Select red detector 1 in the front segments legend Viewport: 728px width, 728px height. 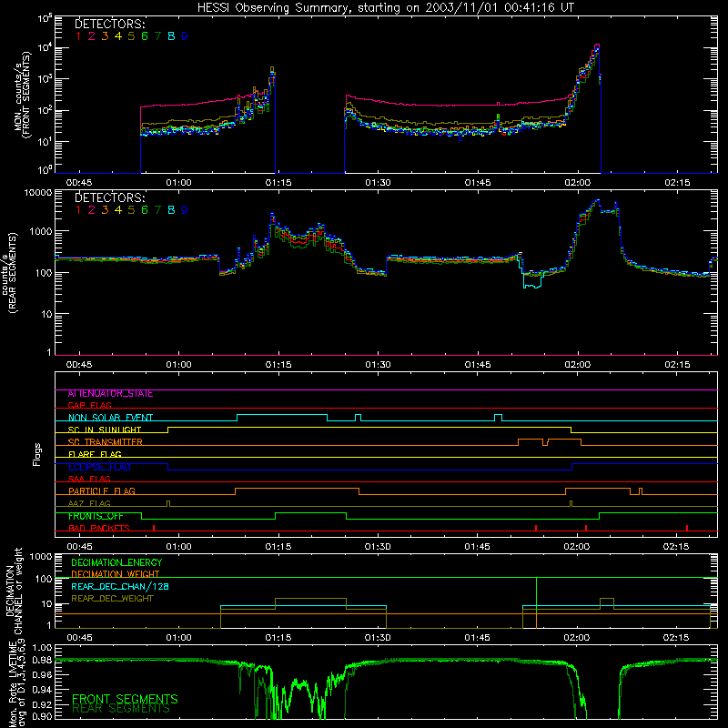pos(78,36)
